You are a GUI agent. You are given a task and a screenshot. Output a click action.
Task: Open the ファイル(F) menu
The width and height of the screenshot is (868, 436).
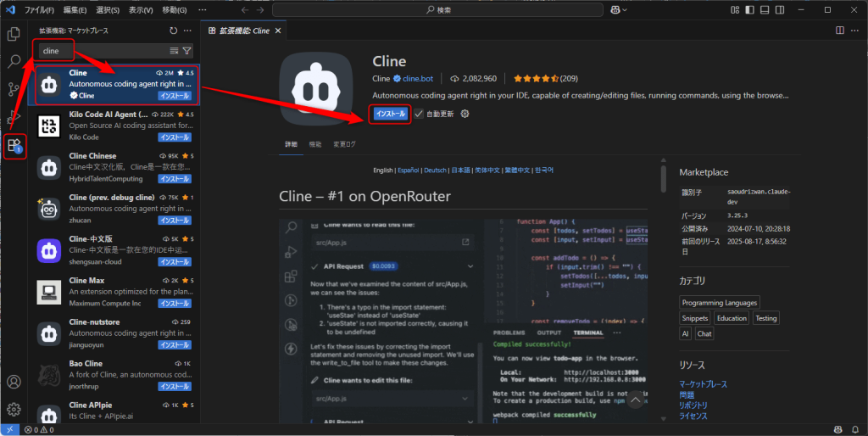point(40,10)
